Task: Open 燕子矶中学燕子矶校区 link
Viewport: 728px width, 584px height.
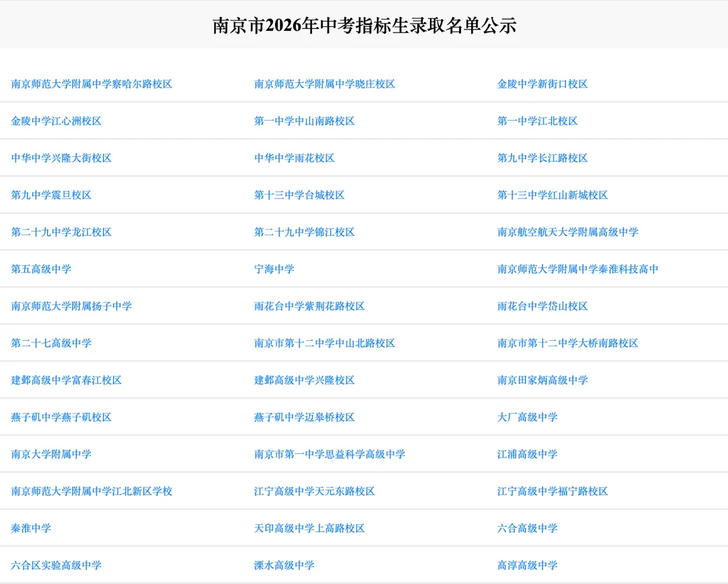Action: pyautogui.click(x=61, y=418)
